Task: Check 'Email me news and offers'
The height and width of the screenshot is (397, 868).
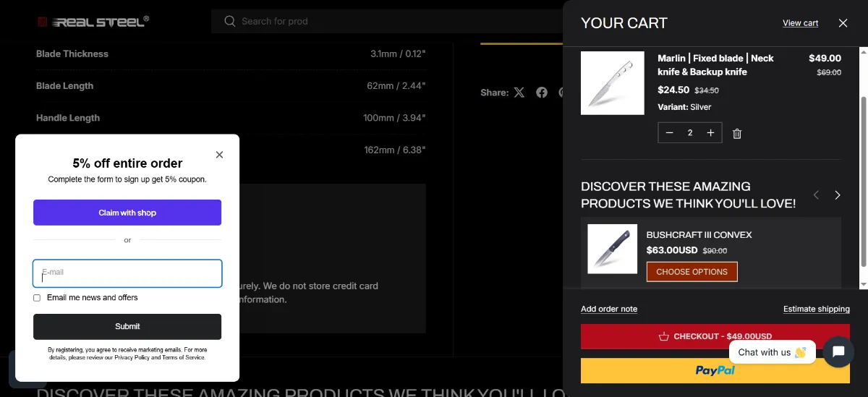Action: coord(37,298)
